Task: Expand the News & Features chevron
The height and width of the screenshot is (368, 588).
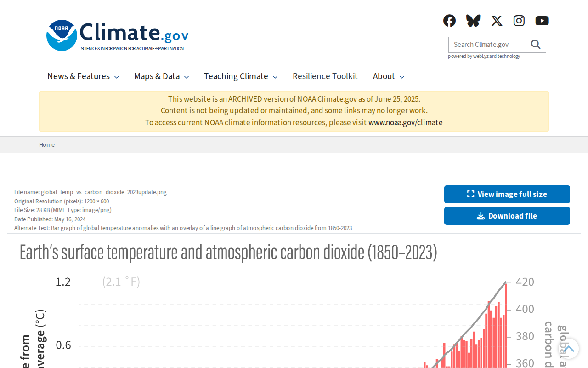Action: [x=117, y=77]
